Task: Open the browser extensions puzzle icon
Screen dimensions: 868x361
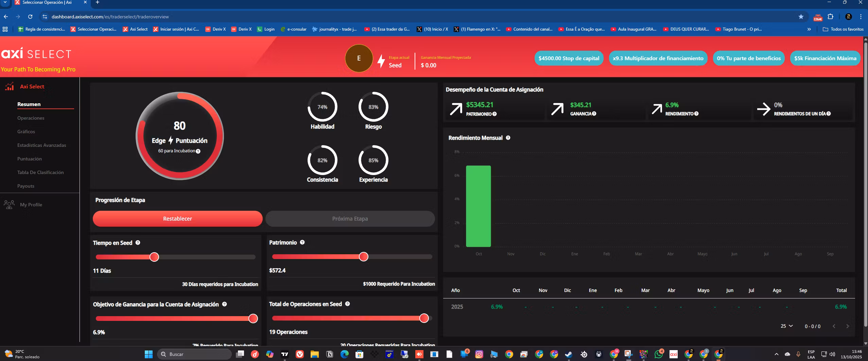Action: 830,17
